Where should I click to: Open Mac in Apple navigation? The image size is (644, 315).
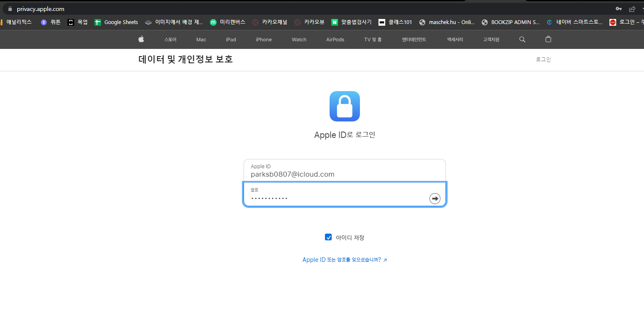[201, 40]
